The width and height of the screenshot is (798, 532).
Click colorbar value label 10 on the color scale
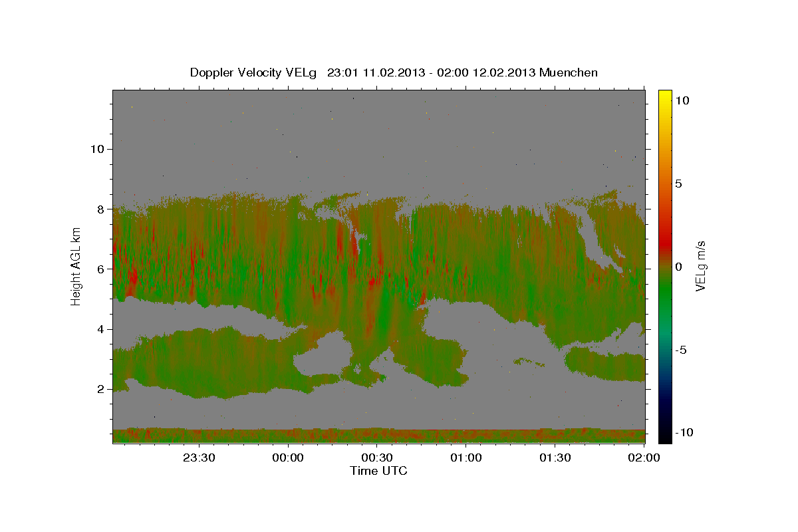pos(682,100)
